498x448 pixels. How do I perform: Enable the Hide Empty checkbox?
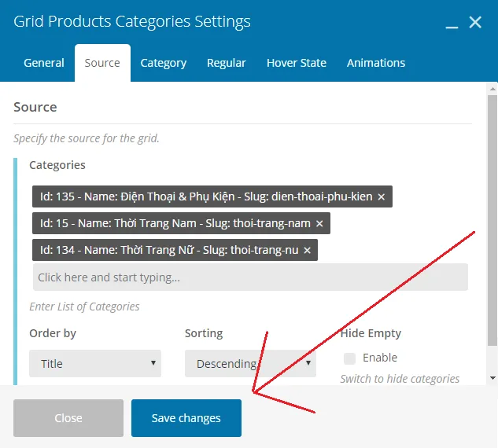click(349, 358)
